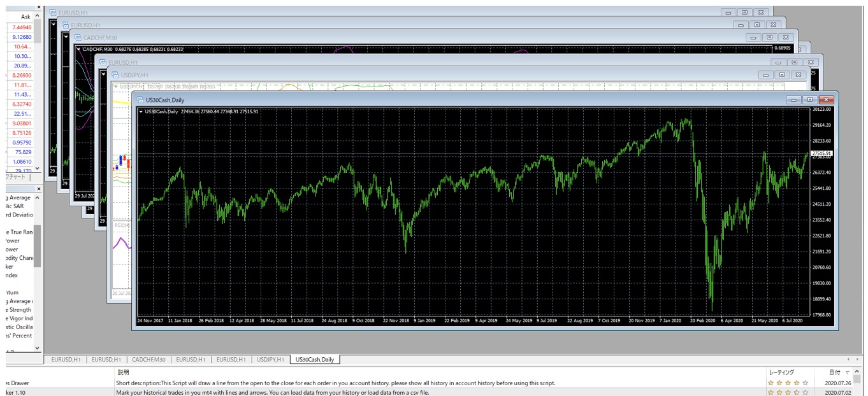Select the 0.95792 Ask price row
Viewport: 868px width, 396px height.
coord(20,142)
